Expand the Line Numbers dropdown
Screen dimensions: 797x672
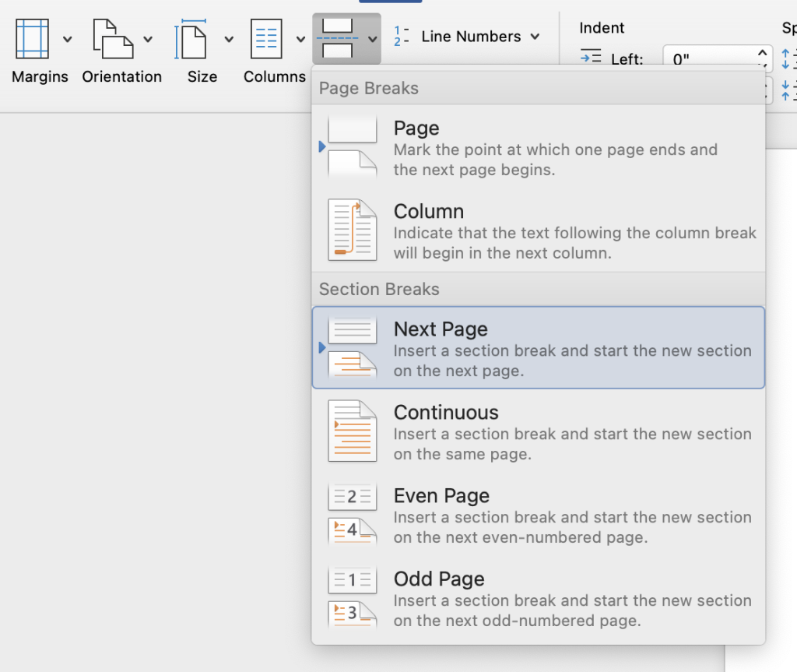click(535, 36)
